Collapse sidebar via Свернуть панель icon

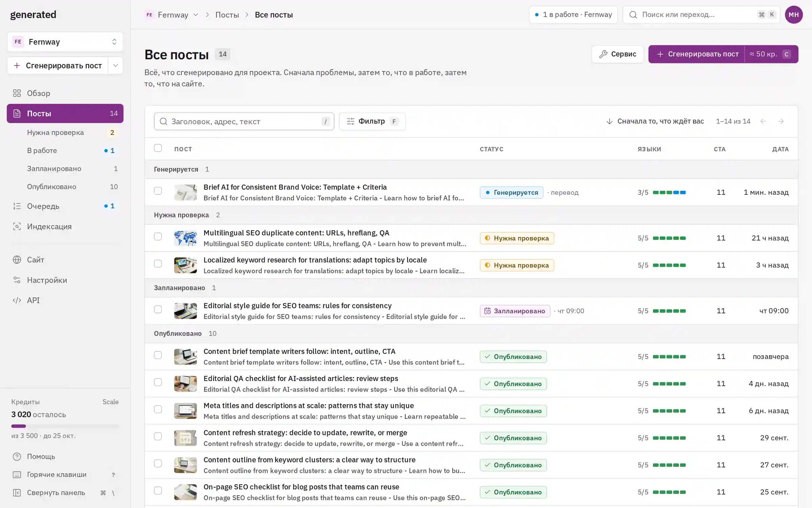[17, 493]
